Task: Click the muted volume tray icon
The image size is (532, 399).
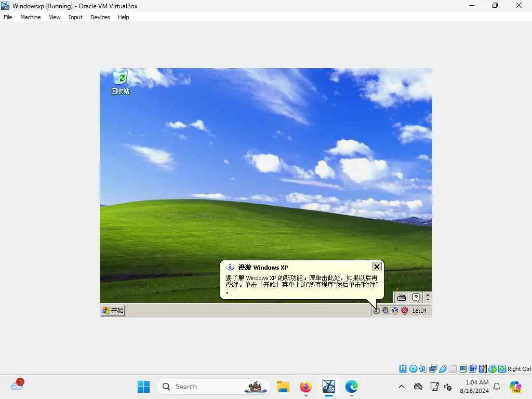Action: 448,387
